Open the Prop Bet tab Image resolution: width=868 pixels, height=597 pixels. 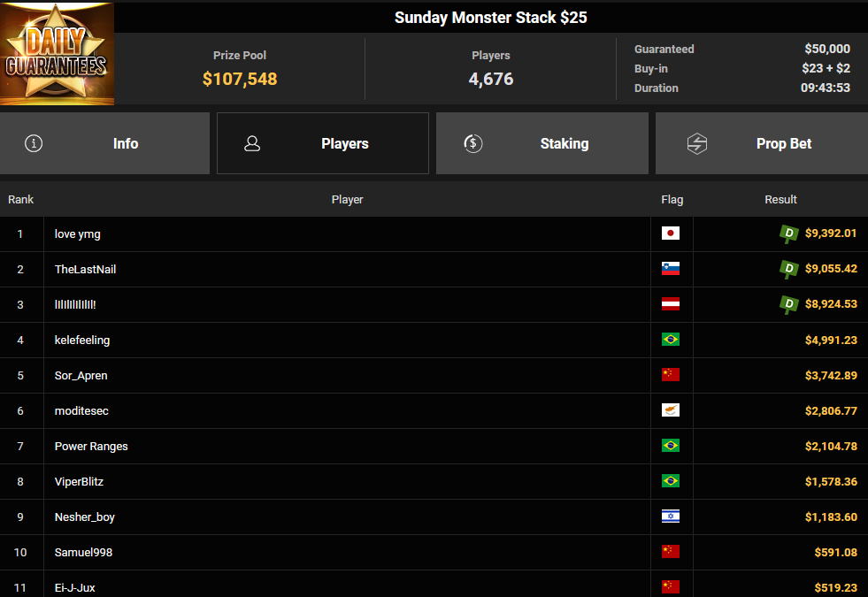pyautogui.click(x=762, y=143)
